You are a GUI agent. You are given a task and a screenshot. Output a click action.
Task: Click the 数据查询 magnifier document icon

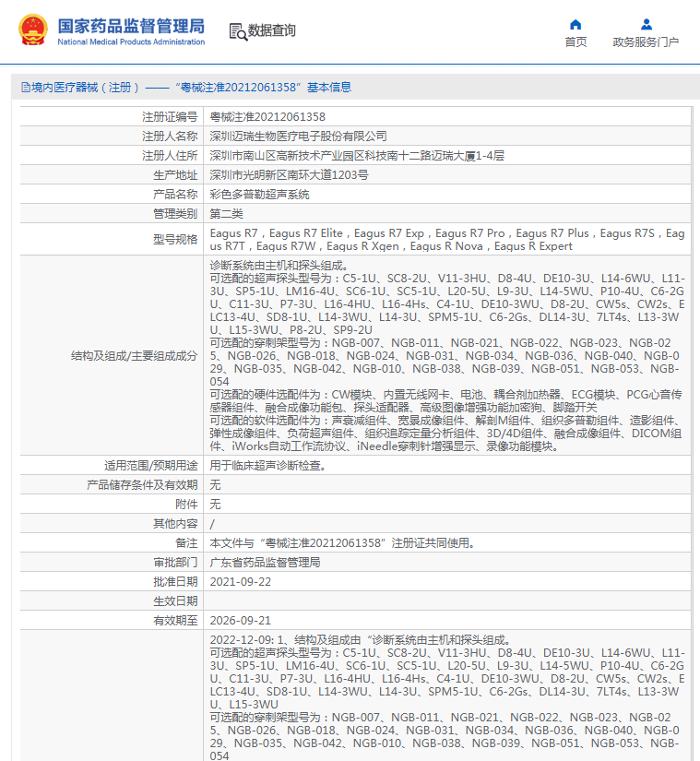tap(237, 30)
